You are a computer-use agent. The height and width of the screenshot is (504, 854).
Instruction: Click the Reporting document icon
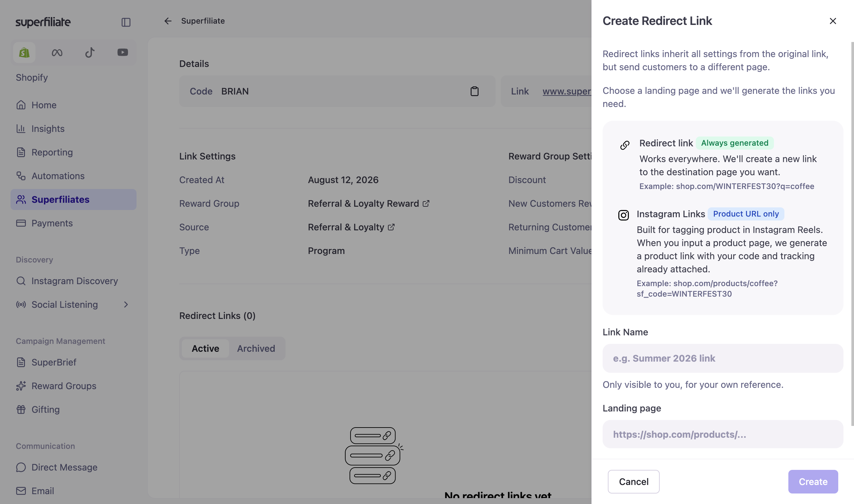pos(21,152)
